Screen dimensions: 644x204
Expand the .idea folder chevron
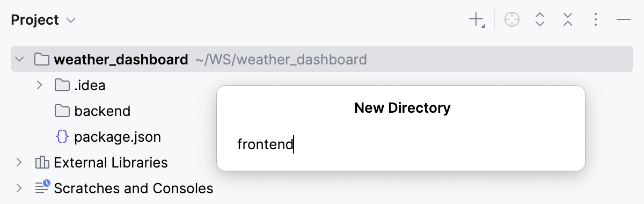click(39, 85)
